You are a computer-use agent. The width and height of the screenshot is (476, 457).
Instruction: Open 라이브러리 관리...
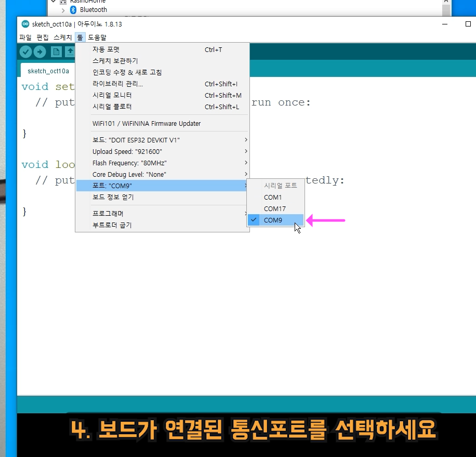(x=163, y=84)
